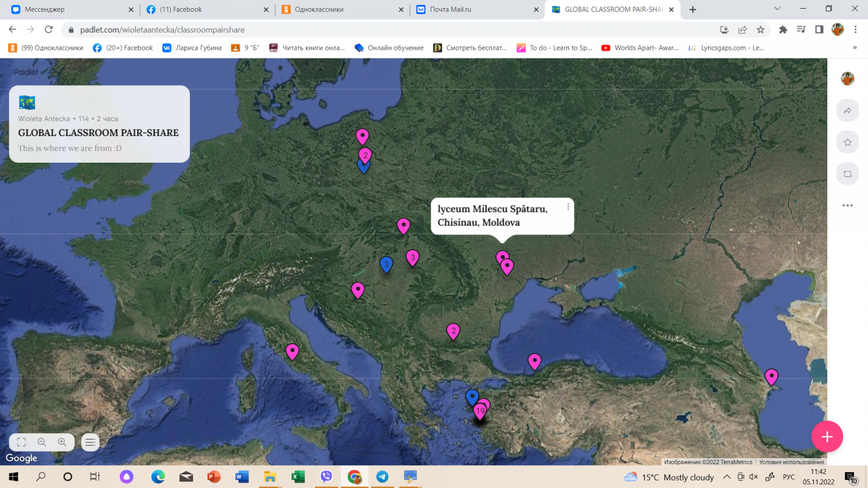
Task: Click the map pin clustered with number 19
Action: [480, 412]
